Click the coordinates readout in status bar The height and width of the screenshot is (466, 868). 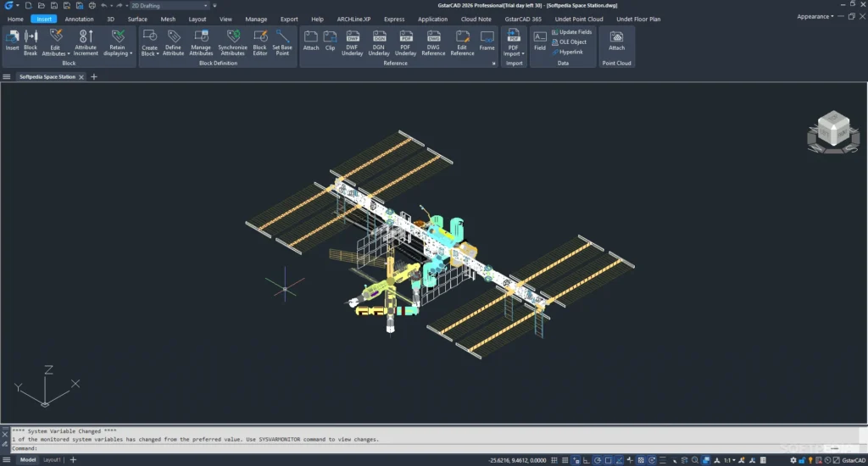pyautogui.click(x=517, y=460)
